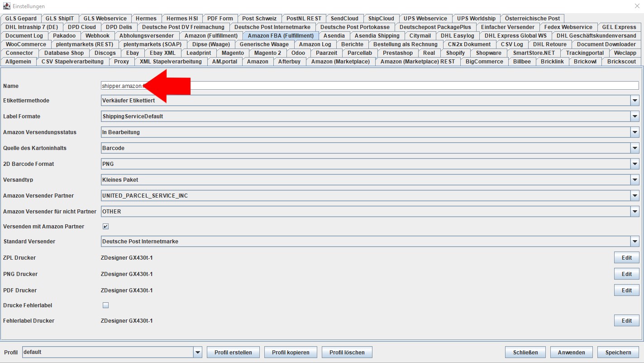The height and width of the screenshot is (363, 644).
Task: Open the WooCommerce tab
Action: [26, 44]
